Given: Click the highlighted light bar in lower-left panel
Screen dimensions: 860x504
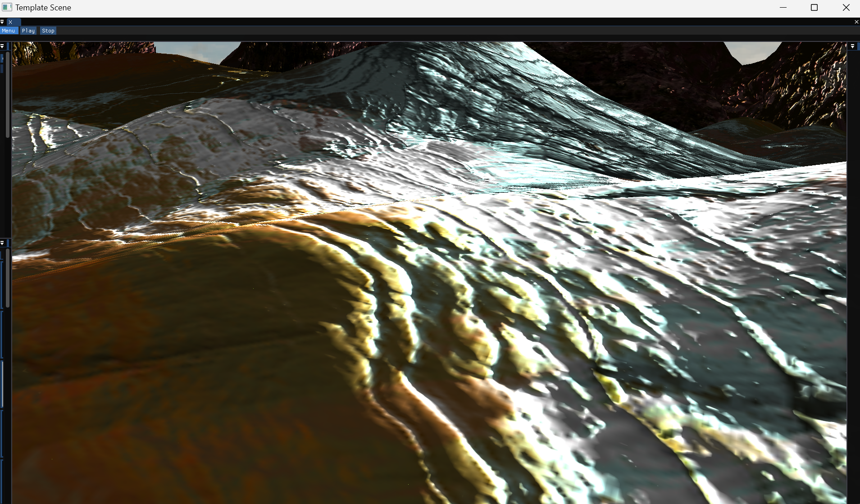Looking at the screenshot, I should tap(2, 383).
